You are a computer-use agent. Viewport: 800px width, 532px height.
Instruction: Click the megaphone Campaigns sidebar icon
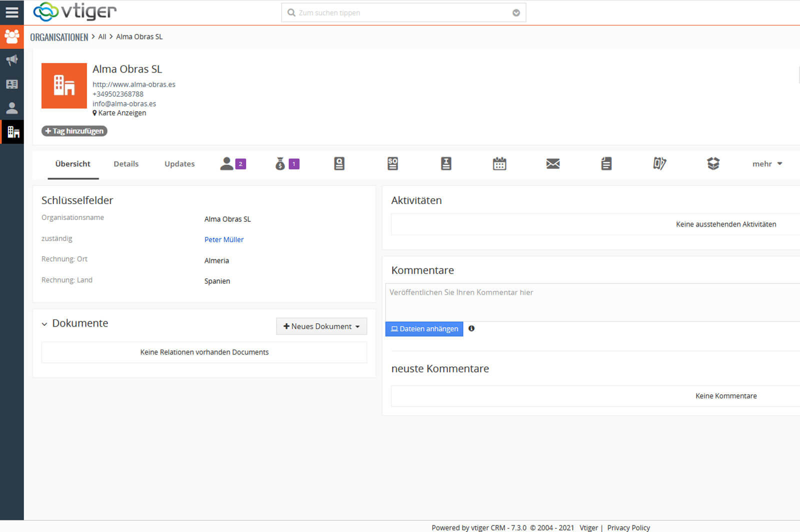pos(11,60)
